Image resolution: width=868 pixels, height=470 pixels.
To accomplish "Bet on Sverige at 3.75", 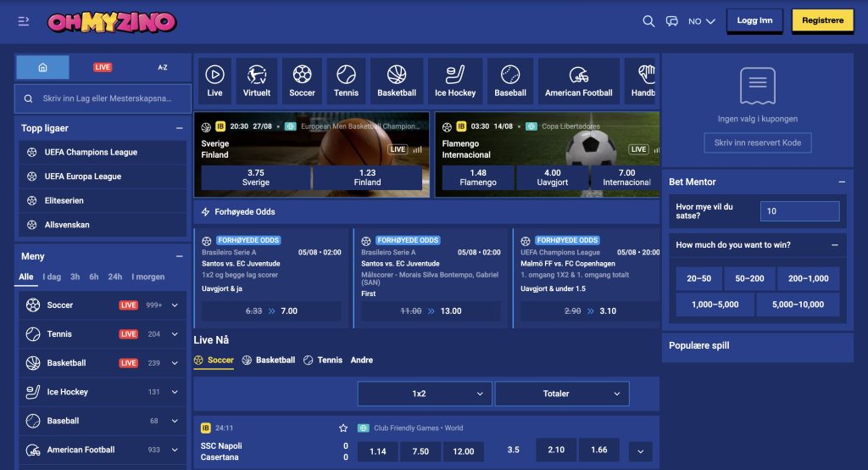I will 256,177.
